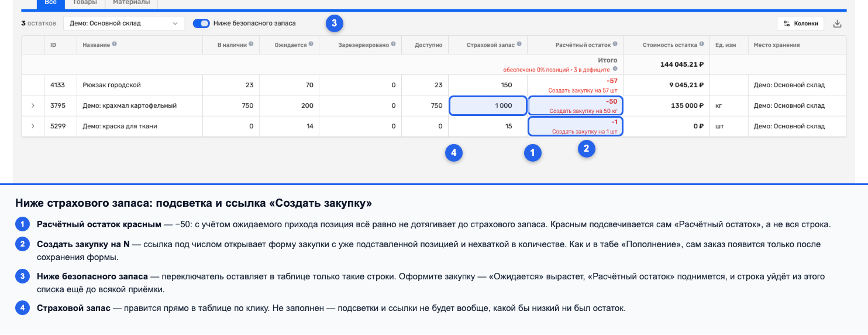Image resolution: width=868 pixels, height=335 pixels.
Task: Click info icon next to Страховой запас header
Action: [x=519, y=45]
